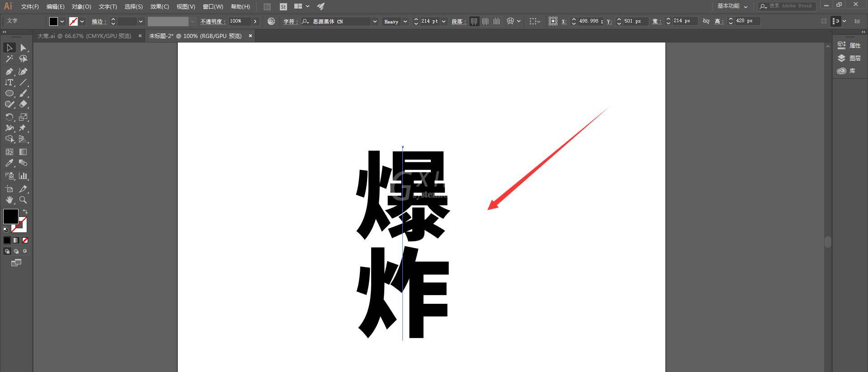868x372 pixels.
Task: Select the Mesh tool
Action: pyautogui.click(x=9, y=152)
